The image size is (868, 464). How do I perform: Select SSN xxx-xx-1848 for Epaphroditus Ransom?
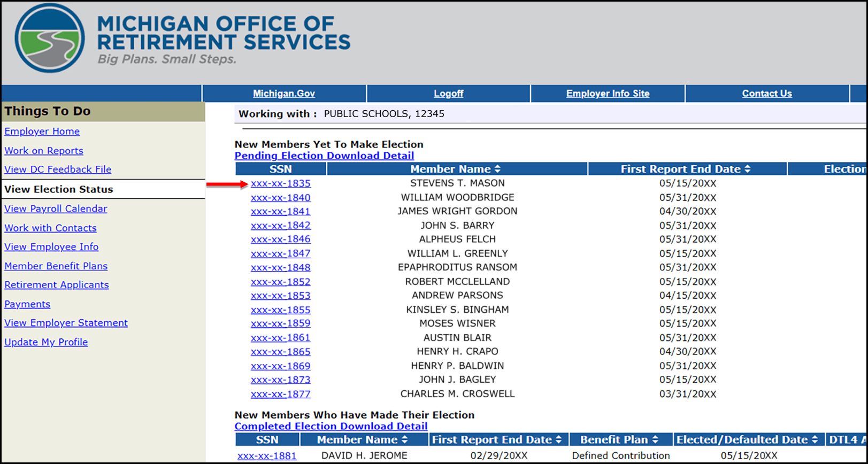coord(280,267)
